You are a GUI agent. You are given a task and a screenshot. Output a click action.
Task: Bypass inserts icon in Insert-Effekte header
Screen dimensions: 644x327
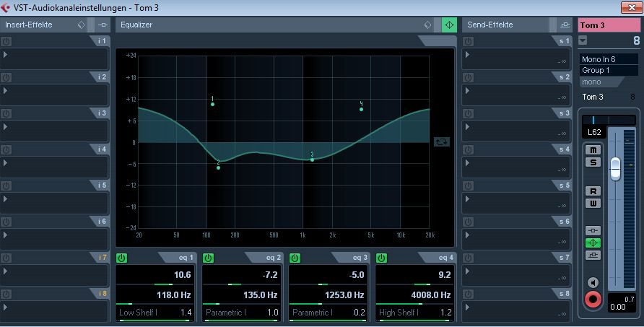82,25
